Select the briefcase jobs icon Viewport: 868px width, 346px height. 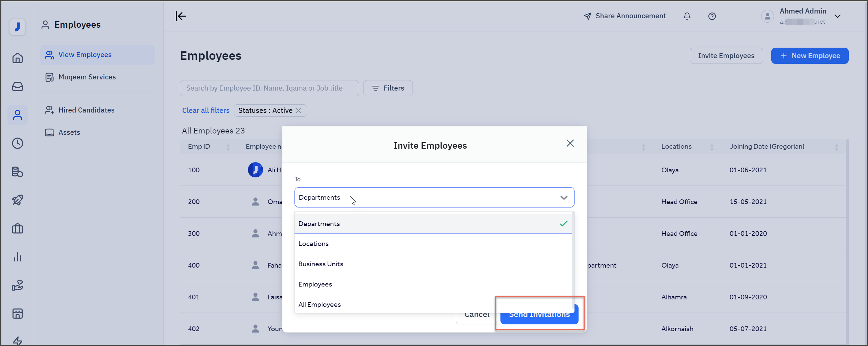click(x=18, y=229)
